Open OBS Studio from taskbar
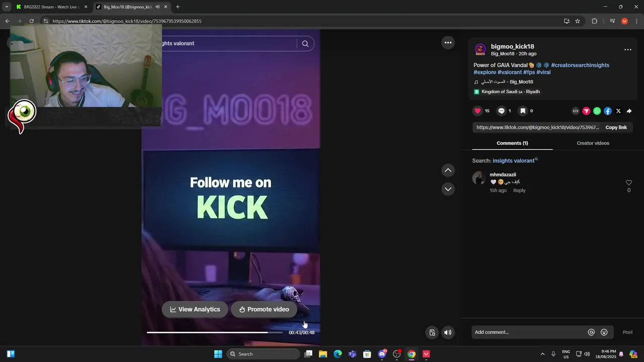Screen dimensions: 644x362 point(397,354)
